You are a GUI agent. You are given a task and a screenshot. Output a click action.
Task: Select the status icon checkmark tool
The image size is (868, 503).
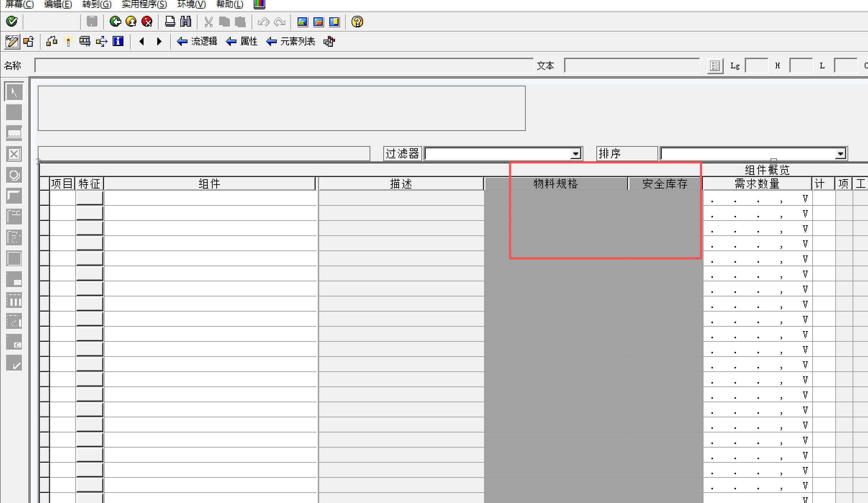[x=14, y=363]
